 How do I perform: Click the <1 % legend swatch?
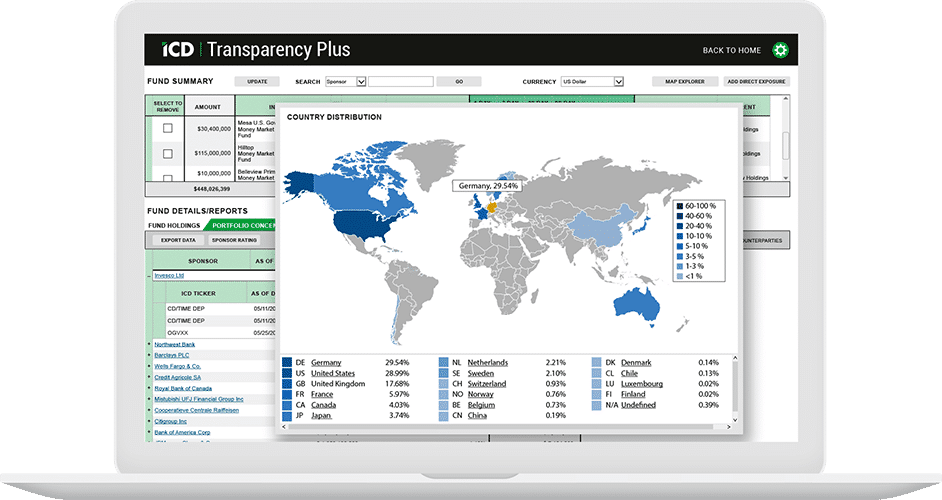679,276
